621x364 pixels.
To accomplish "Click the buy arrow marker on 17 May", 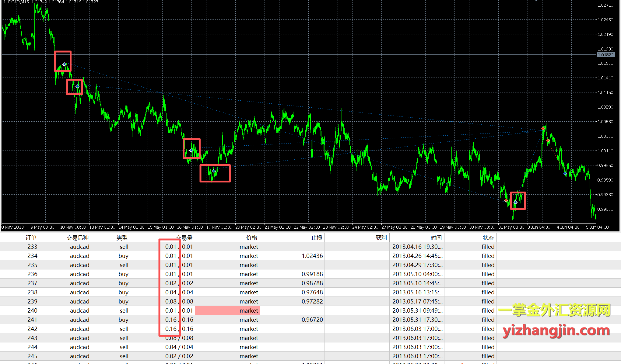I will [x=214, y=171].
